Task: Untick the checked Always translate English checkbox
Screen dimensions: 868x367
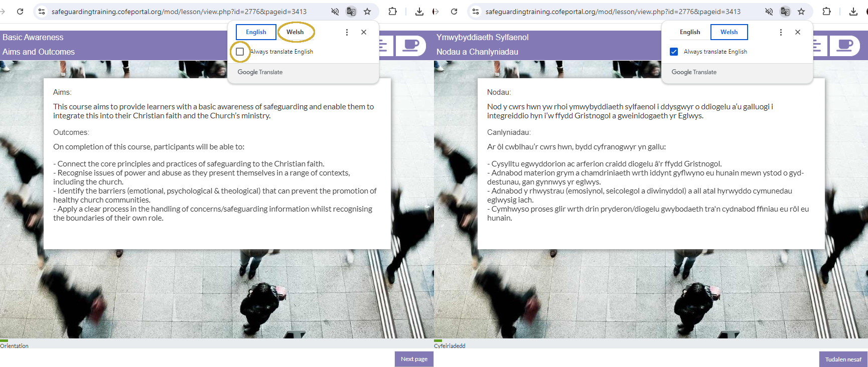Action: [x=674, y=52]
